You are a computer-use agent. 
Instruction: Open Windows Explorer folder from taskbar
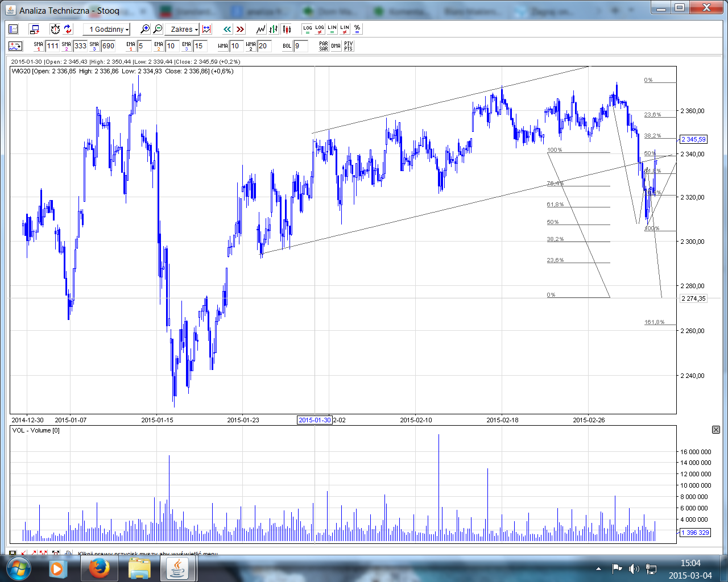click(x=139, y=568)
